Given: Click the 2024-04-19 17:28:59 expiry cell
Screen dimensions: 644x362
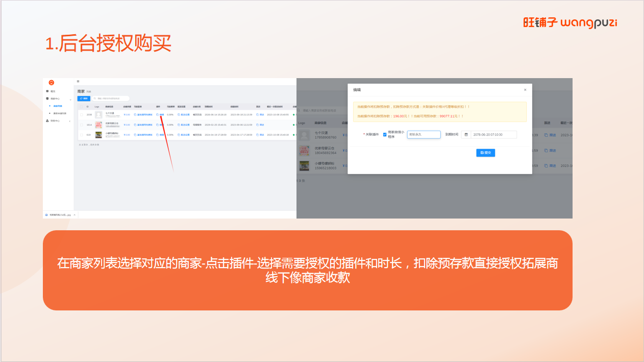Looking at the screenshot, I should tap(215, 135).
